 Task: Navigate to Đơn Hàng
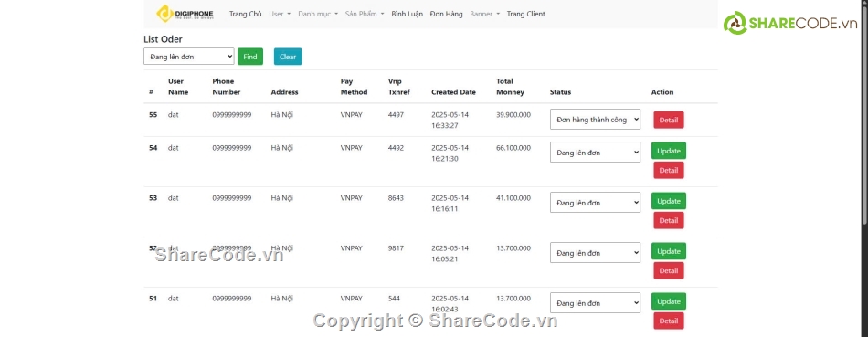pyautogui.click(x=446, y=14)
